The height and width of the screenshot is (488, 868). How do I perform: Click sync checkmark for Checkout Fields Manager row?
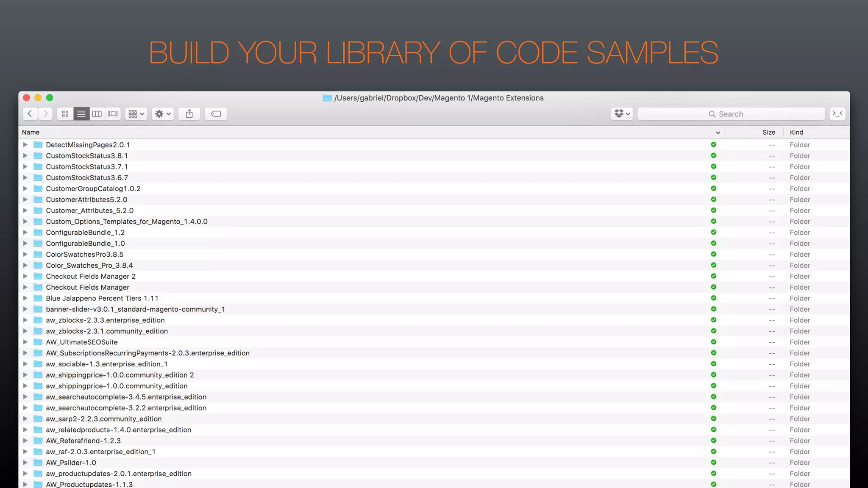[714, 287]
